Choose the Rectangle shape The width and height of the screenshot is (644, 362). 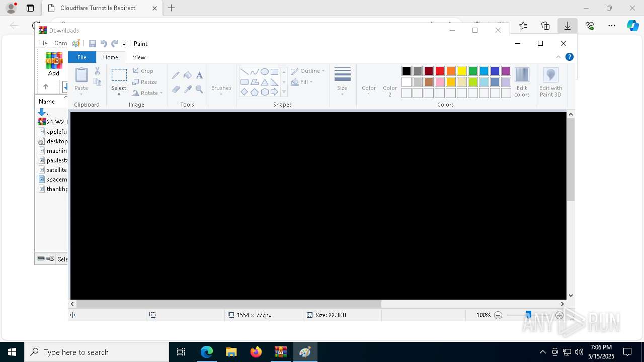tap(275, 72)
